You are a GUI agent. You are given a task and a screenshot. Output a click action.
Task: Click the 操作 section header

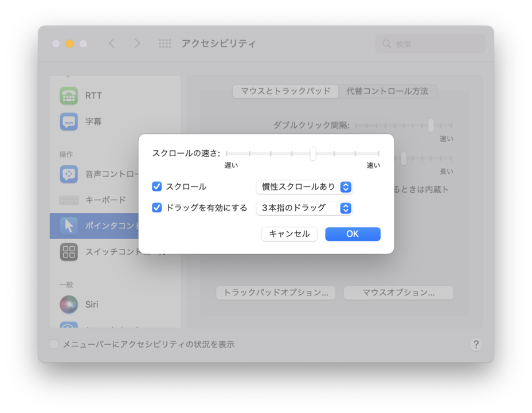pyautogui.click(x=66, y=154)
